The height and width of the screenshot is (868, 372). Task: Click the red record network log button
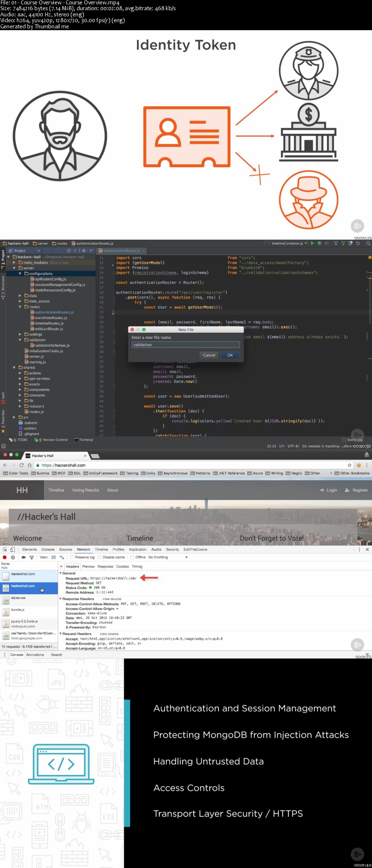tap(5, 557)
